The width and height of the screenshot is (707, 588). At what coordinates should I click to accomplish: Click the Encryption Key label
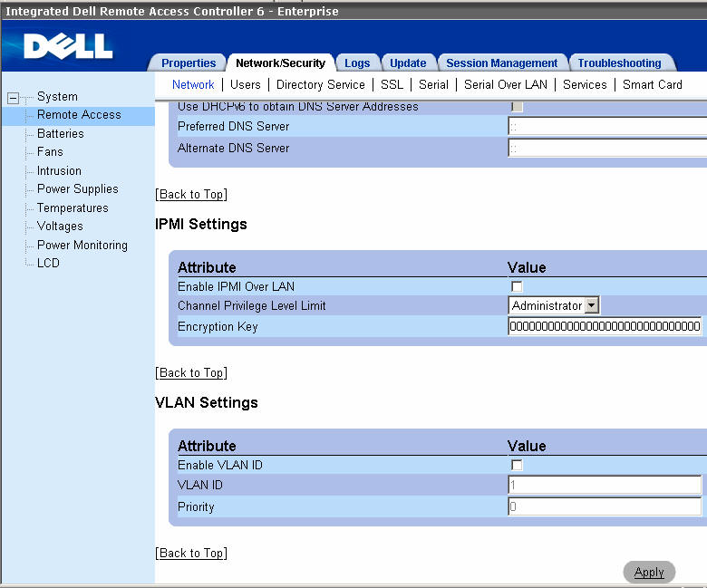pos(218,327)
